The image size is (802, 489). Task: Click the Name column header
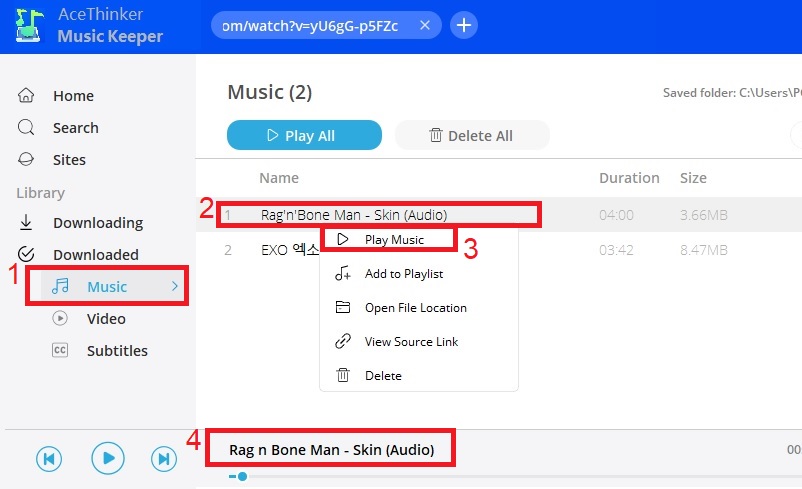pyautogui.click(x=279, y=178)
